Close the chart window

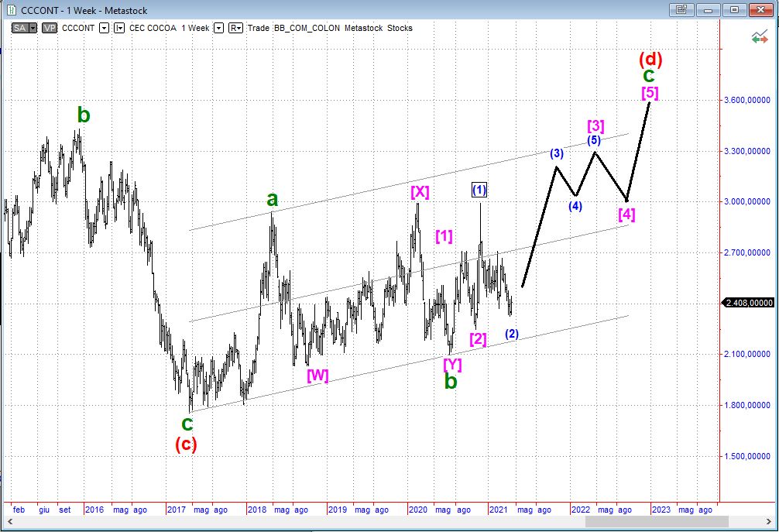(760, 9)
